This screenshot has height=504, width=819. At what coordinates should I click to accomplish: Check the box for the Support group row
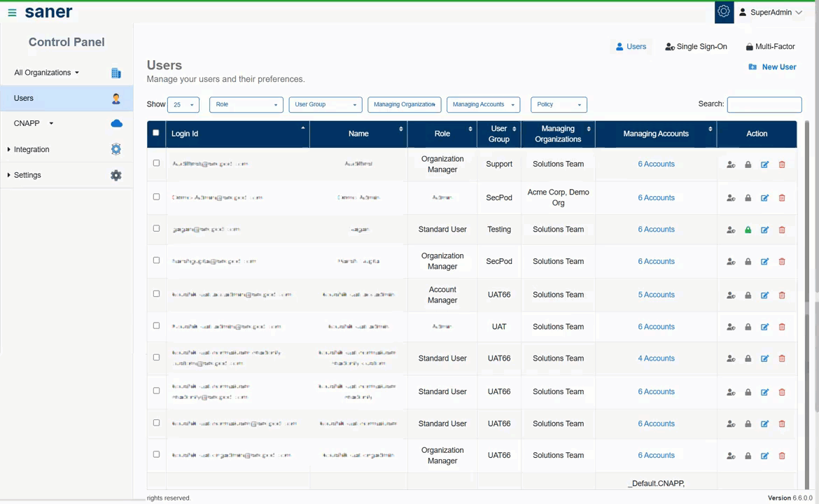click(156, 163)
